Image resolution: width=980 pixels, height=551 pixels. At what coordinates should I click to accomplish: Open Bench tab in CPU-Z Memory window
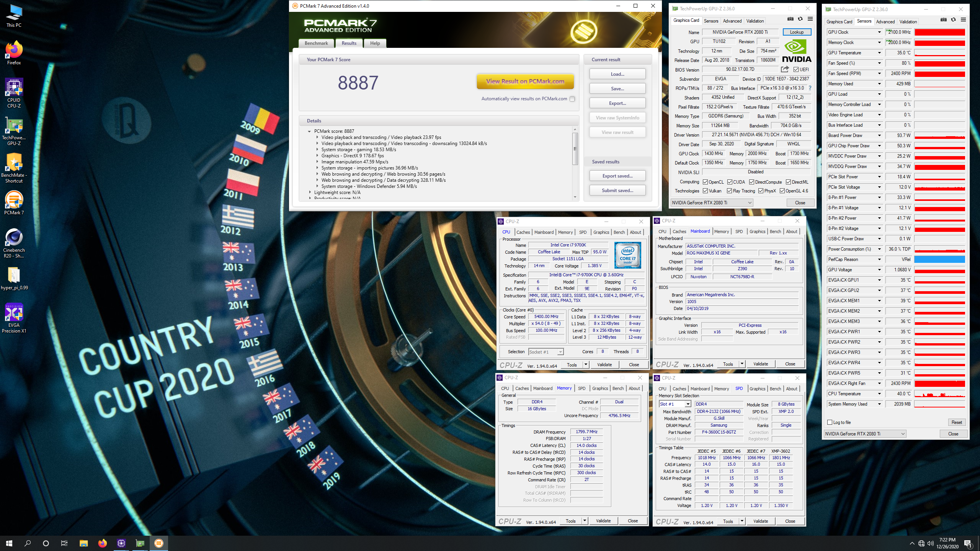coord(618,388)
